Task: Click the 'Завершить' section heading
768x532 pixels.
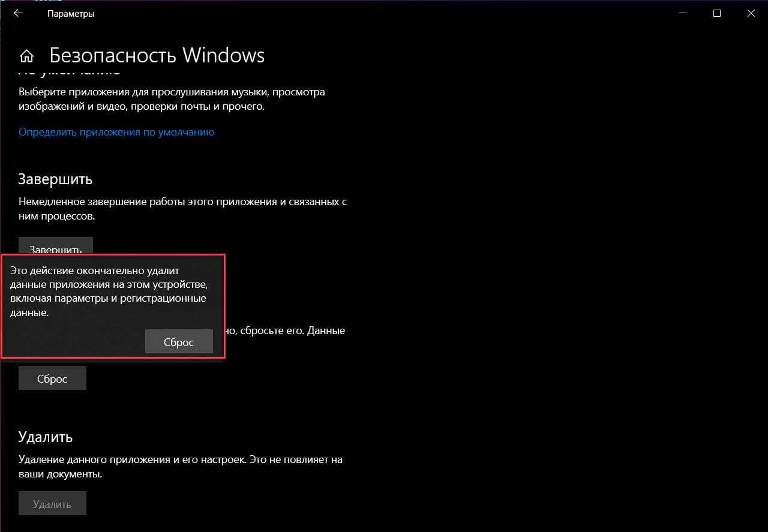Action: point(55,179)
